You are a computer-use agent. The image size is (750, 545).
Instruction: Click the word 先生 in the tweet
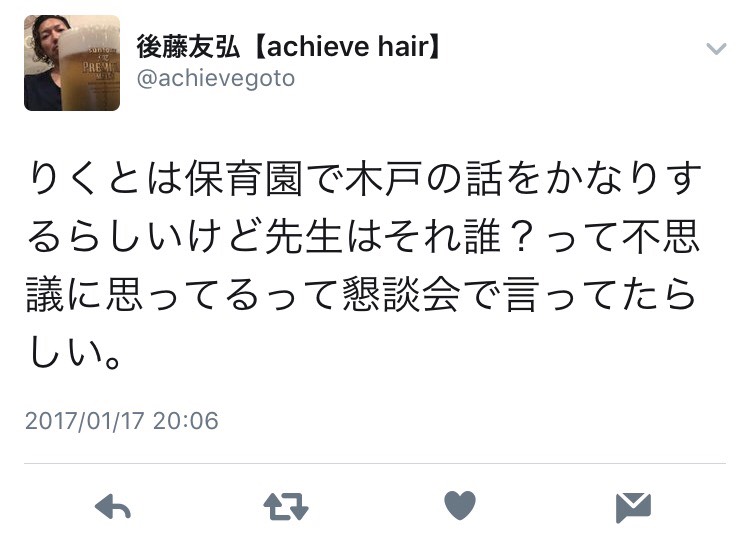304,237
